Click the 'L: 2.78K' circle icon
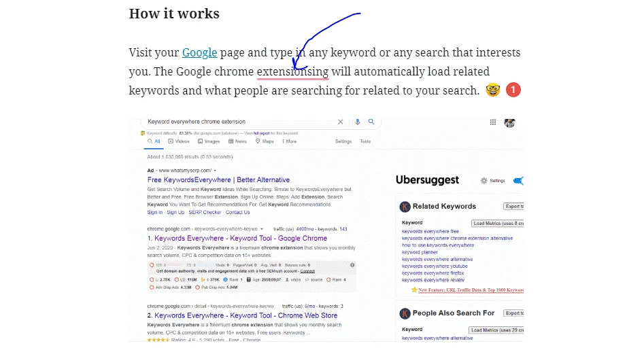 click(152, 280)
